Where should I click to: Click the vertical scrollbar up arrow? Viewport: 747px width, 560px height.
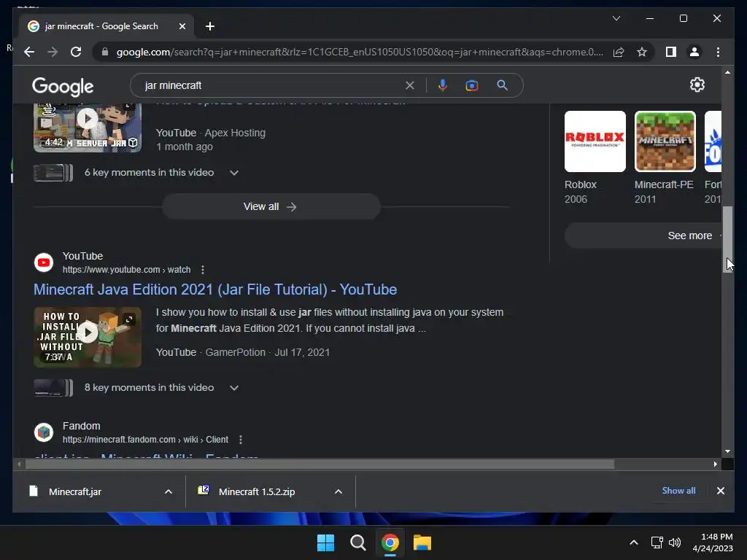pos(727,72)
